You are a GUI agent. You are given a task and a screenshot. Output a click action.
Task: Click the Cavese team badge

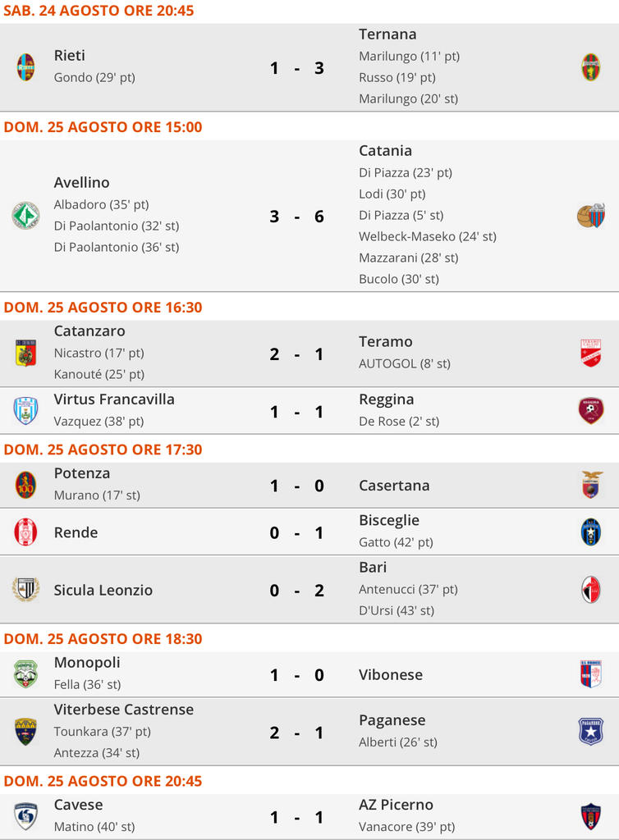pos(25,817)
